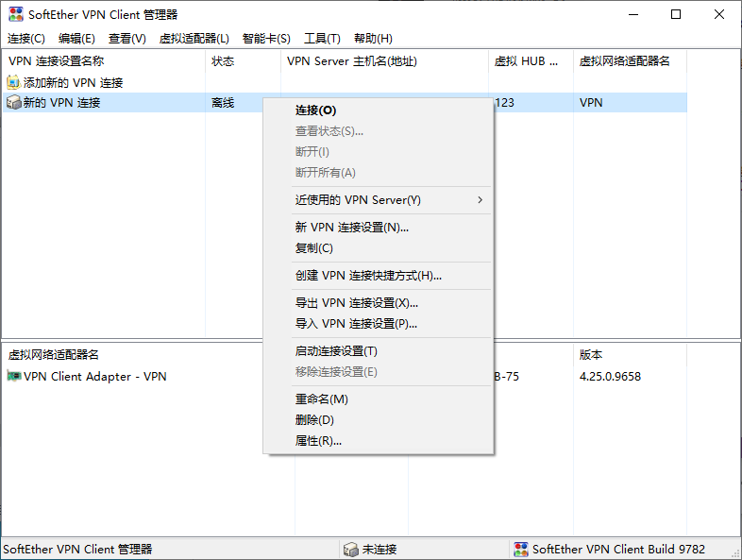The width and height of the screenshot is (742, 560).
Task: Click the add new VPN connection icon
Action: coord(13,82)
